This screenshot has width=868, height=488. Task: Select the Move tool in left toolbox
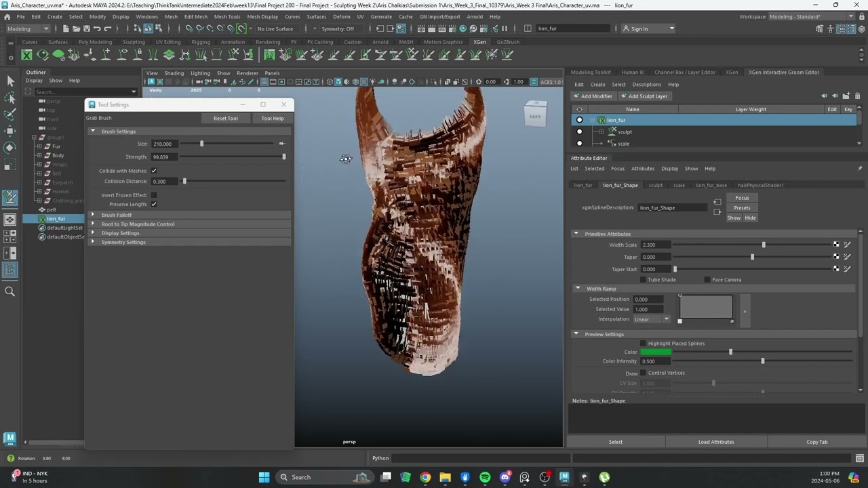[10, 131]
